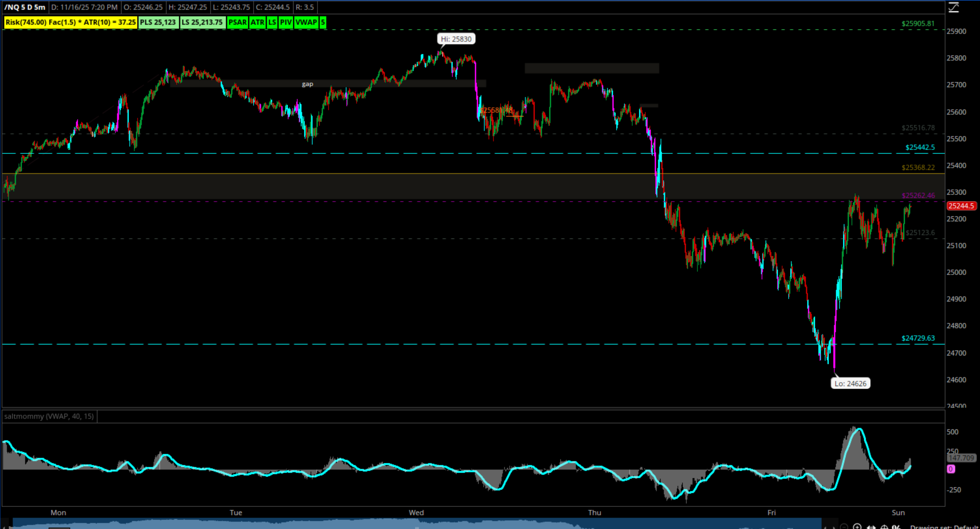Toggle the green ATR label
This screenshot has width=980, height=529.
257,22
